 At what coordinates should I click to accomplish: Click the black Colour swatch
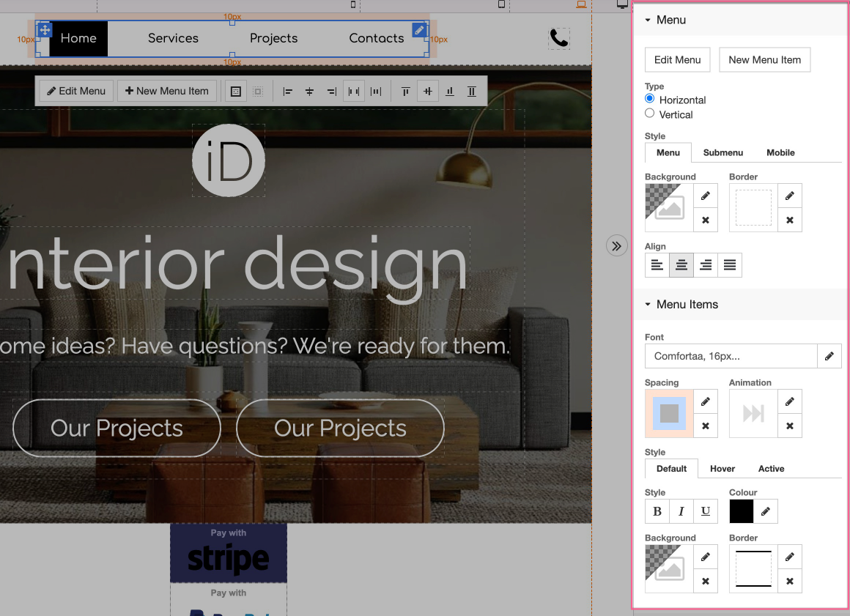pos(741,511)
